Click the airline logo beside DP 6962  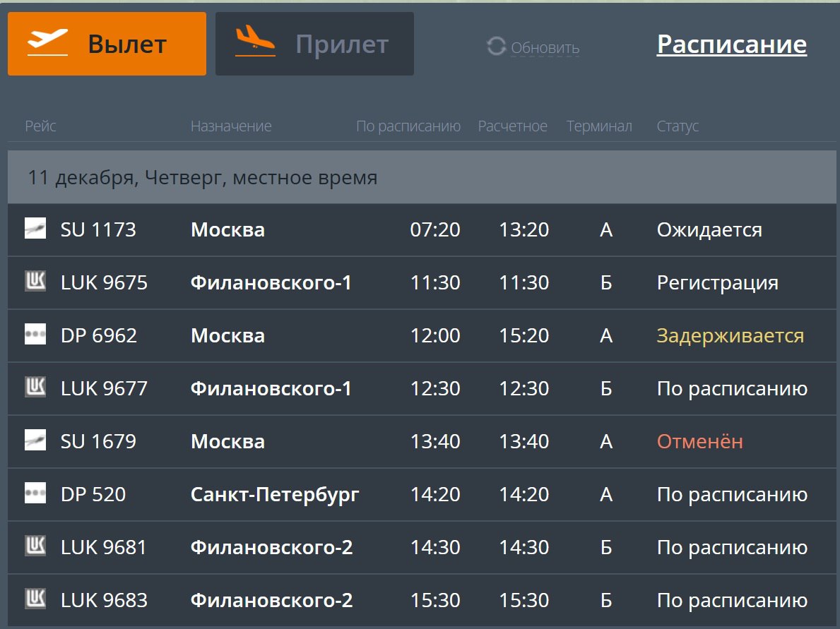35,335
